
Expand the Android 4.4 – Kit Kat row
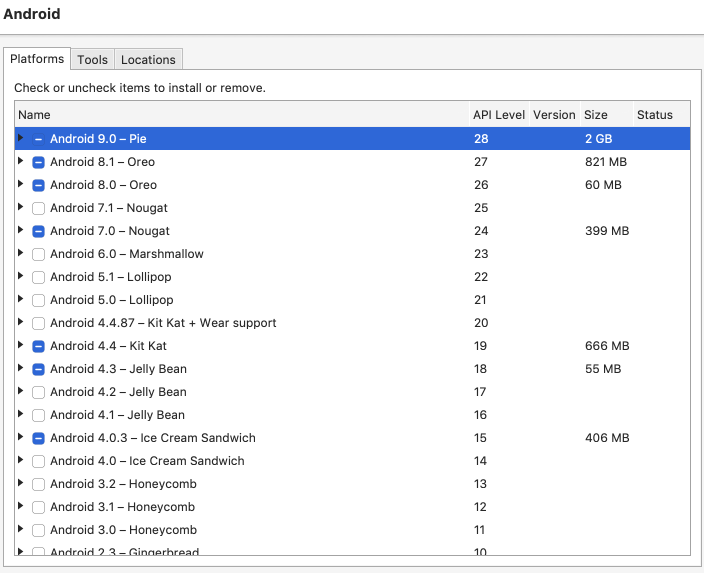tap(20, 344)
